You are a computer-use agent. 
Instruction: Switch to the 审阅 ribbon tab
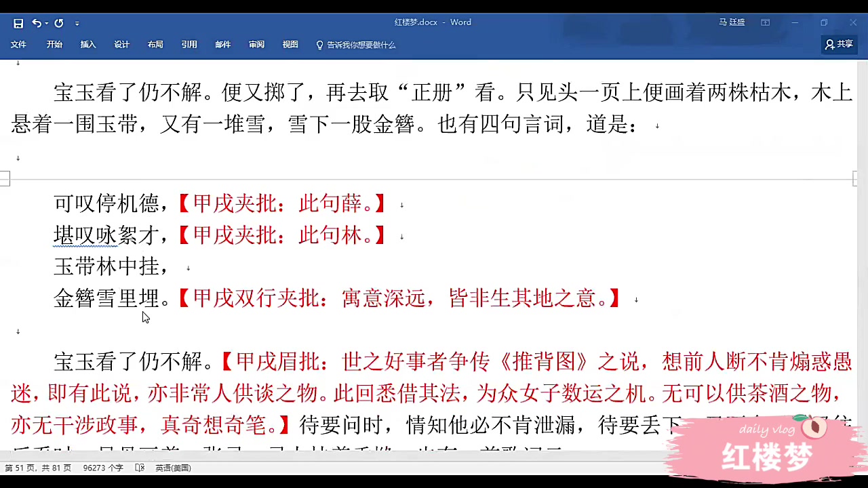point(256,45)
